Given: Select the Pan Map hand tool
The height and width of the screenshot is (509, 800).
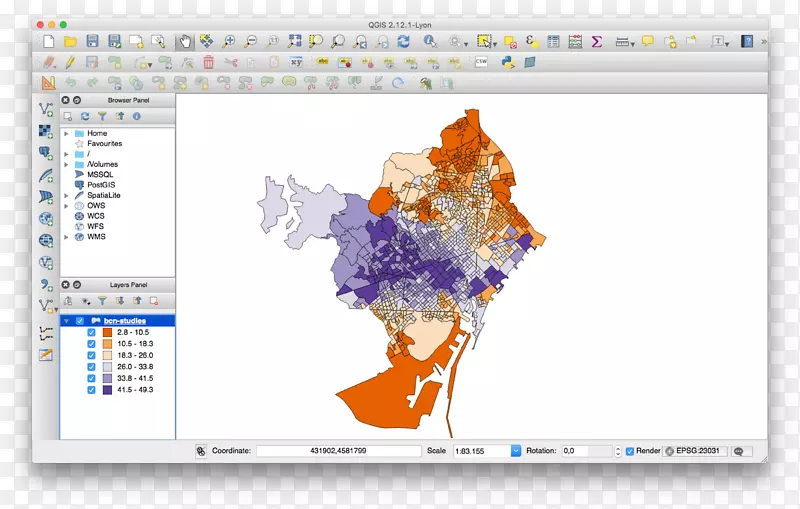Looking at the screenshot, I should point(184,42).
